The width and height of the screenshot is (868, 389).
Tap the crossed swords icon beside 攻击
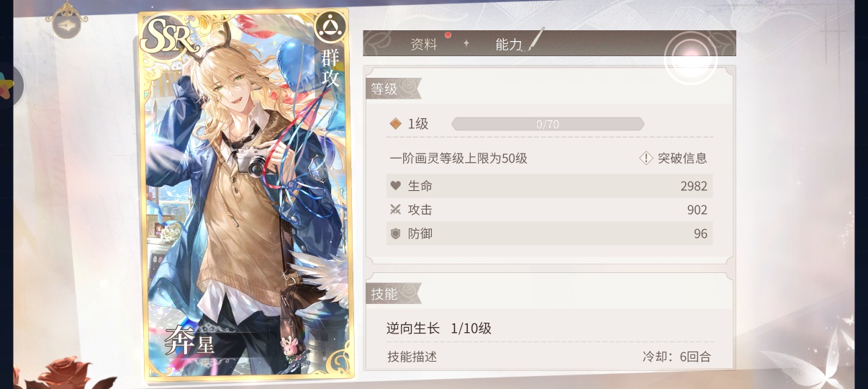tap(395, 210)
